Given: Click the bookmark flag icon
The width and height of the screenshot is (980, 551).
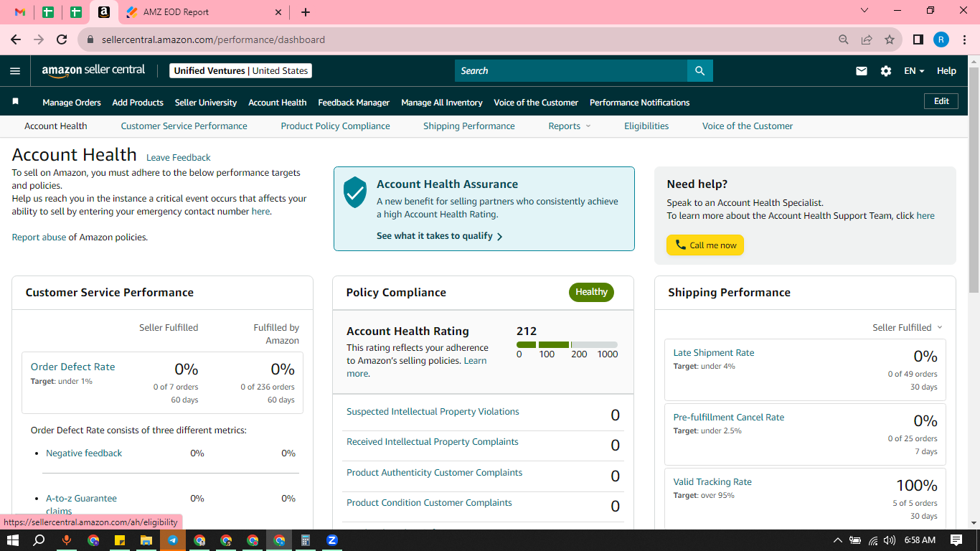Looking at the screenshot, I should point(15,102).
